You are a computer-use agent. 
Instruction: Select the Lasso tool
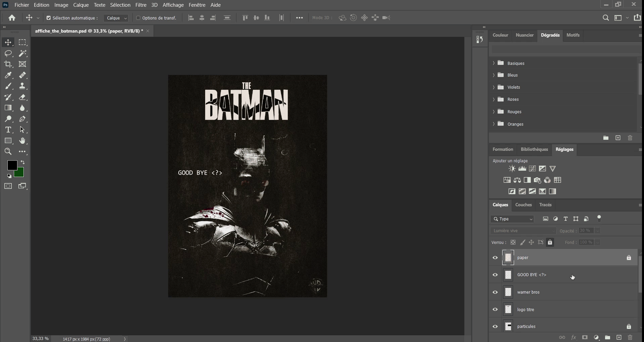pos(8,53)
